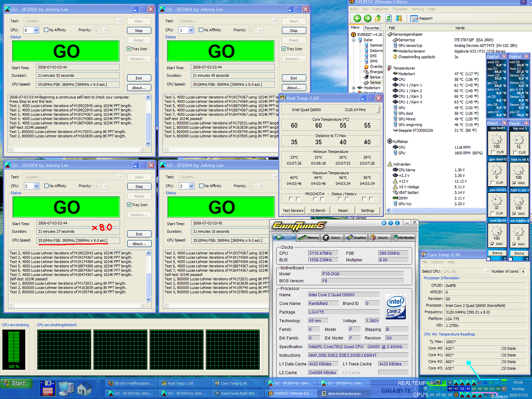Viewport: 532px width, 399px height.
Task: Click the Voltvärden section header in EVEREST
Action: pyautogui.click(x=399, y=164)
